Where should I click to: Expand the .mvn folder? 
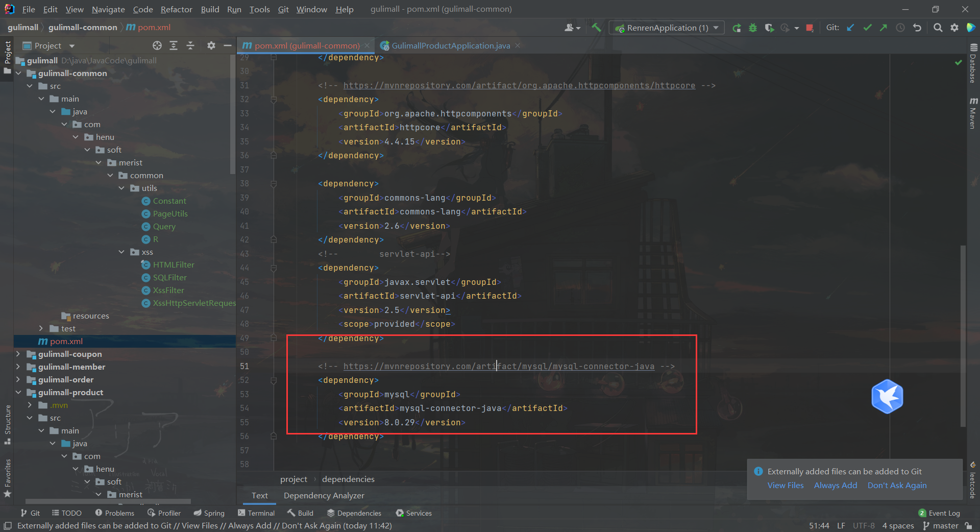(x=30, y=405)
